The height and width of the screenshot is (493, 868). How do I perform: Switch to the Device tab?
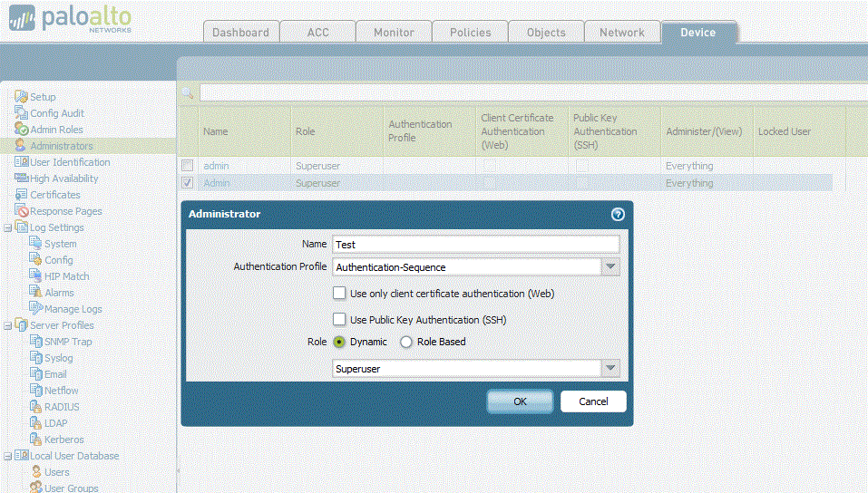(698, 32)
